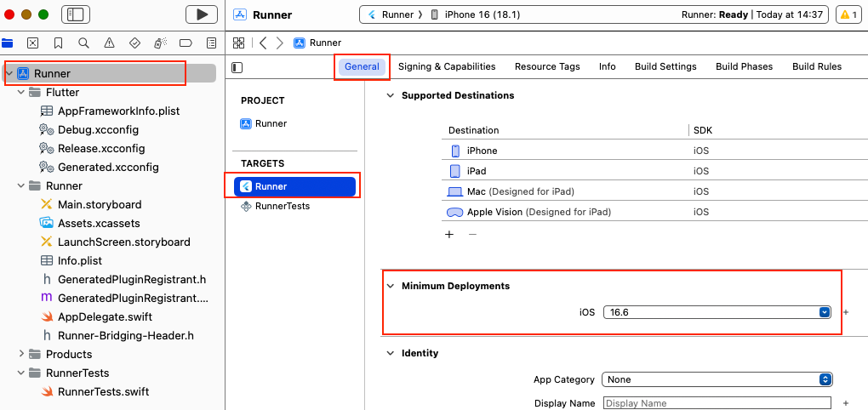The width and height of the screenshot is (868, 410).
Task: Collapse the RunnerTests group
Action: 21,373
